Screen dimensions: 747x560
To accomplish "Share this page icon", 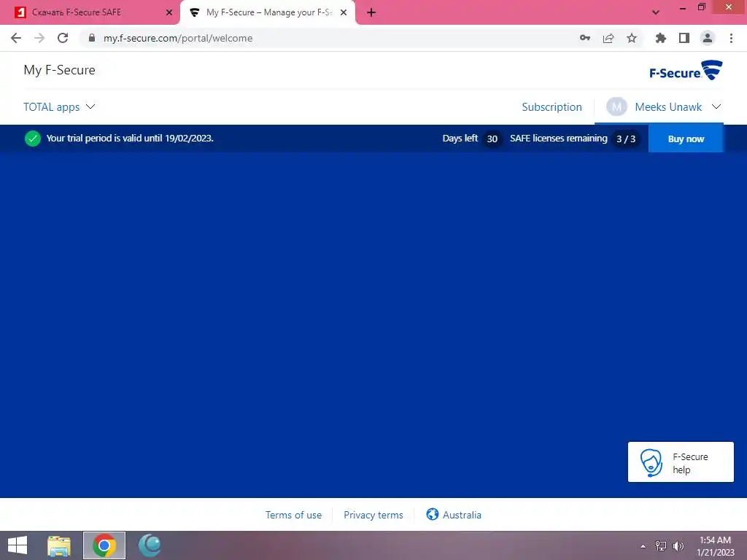I will pos(608,38).
